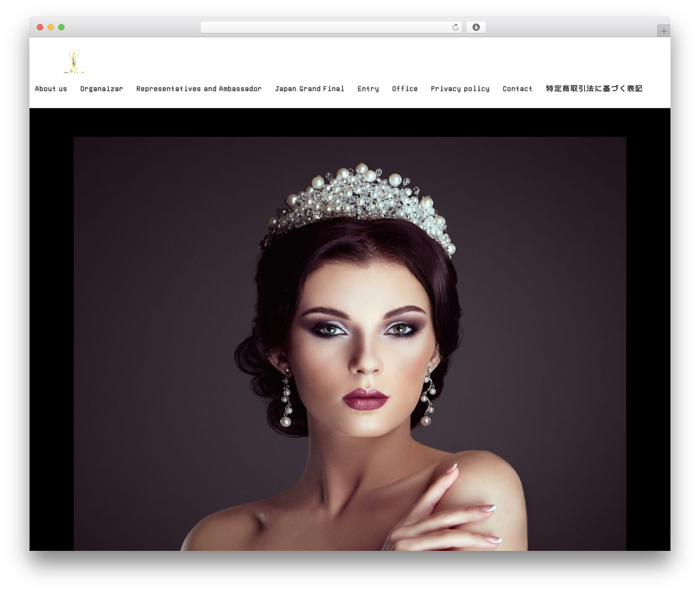Screen dimensions: 700x593
Task: Close the browser window with the red button
Action: 40,27
